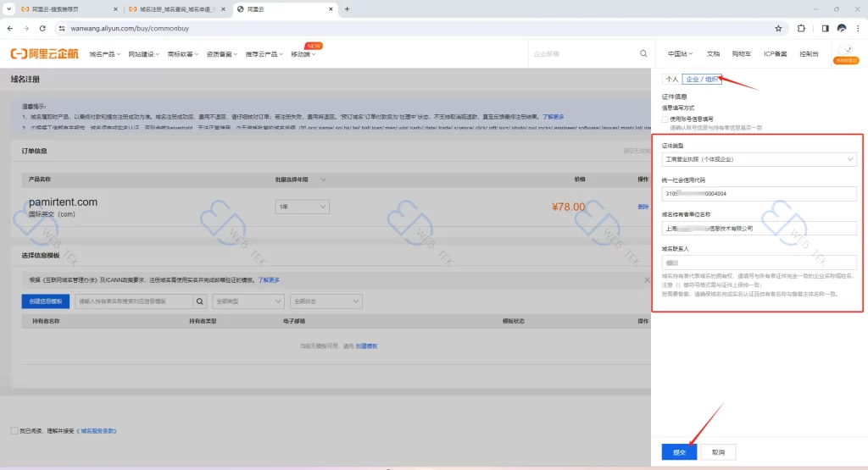Open the 文档 header link

click(713, 53)
